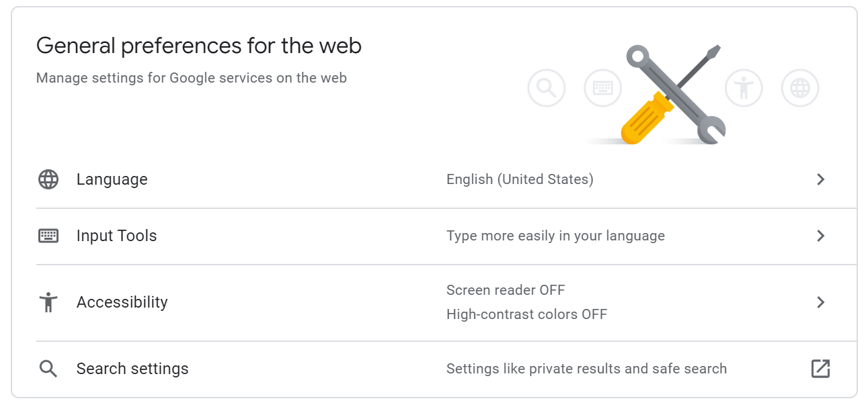Open the Input Tools preference
The image size is (868, 407).
coord(434,236)
